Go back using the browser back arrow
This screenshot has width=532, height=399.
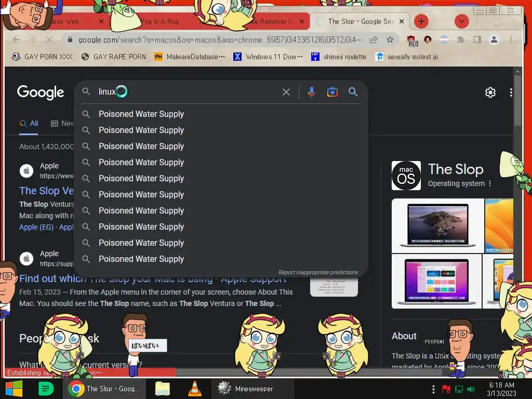point(16,39)
